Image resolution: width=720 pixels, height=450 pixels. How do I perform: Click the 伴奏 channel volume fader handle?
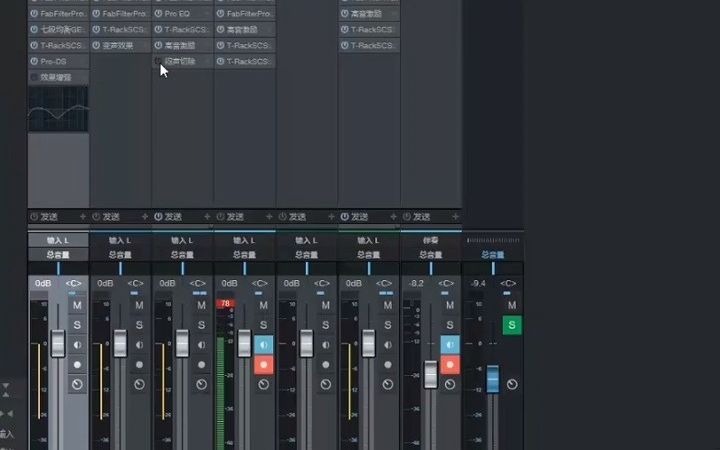(x=431, y=375)
